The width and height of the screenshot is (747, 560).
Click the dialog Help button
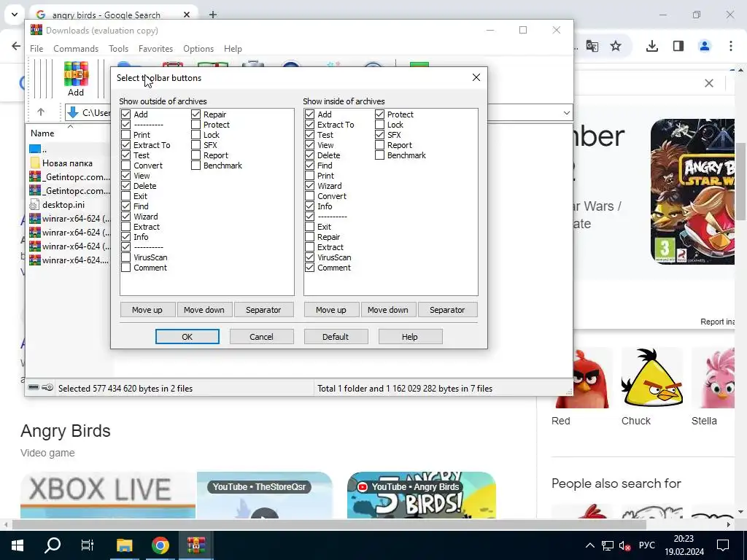click(x=410, y=337)
